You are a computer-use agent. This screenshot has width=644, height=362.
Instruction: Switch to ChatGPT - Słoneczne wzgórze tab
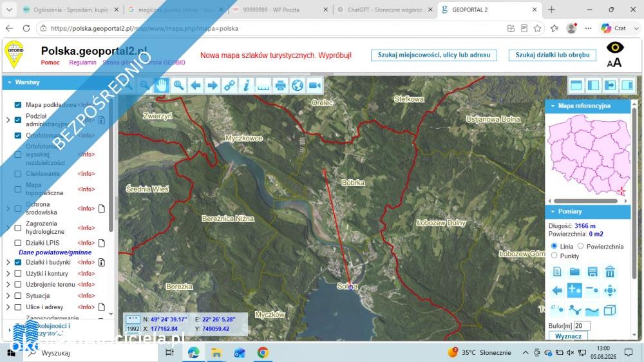(x=384, y=10)
